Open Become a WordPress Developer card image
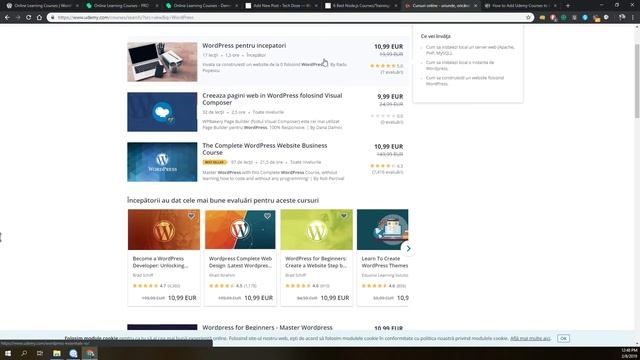The image size is (640, 360). point(164,229)
